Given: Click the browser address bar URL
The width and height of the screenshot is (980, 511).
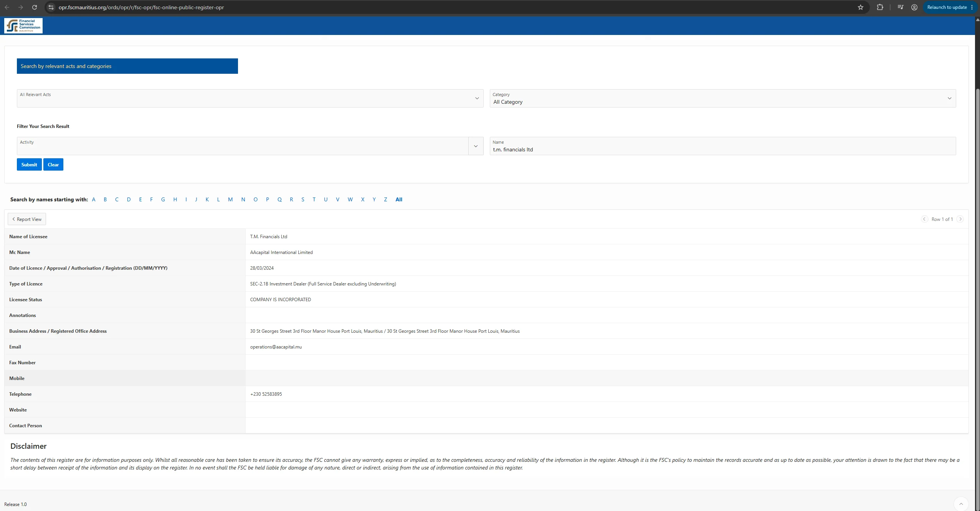Looking at the screenshot, I should [x=141, y=7].
